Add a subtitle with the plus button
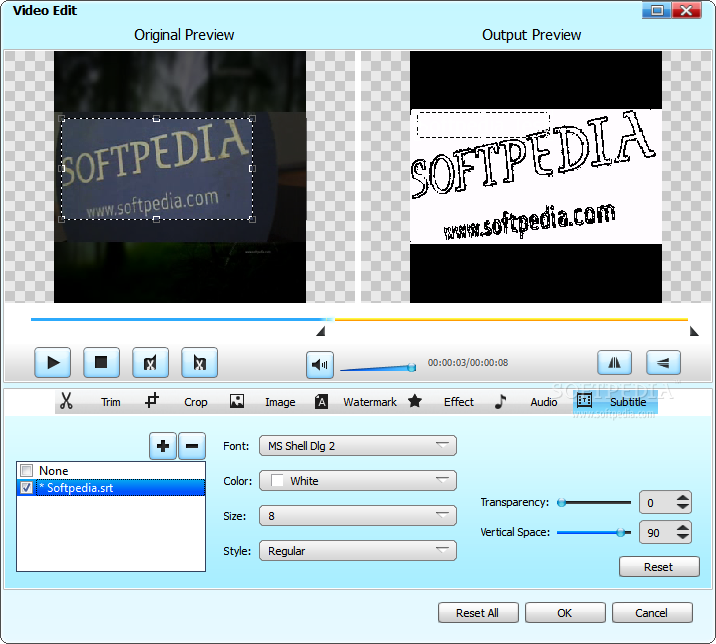Image resolution: width=716 pixels, height=644 pixels. [x=163, y=446]
